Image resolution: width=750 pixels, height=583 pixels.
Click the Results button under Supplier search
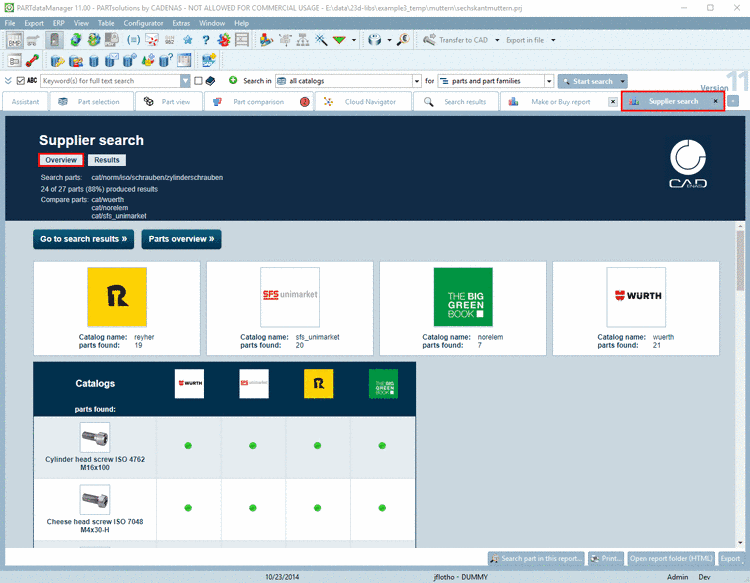click(x=107, y=160)
